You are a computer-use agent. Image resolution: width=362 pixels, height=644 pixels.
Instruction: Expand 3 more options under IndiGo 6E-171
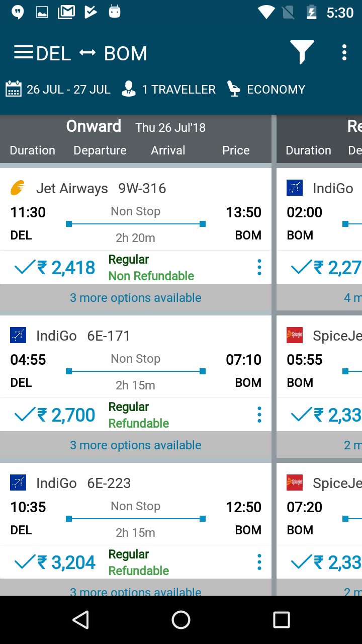point(135,445)
